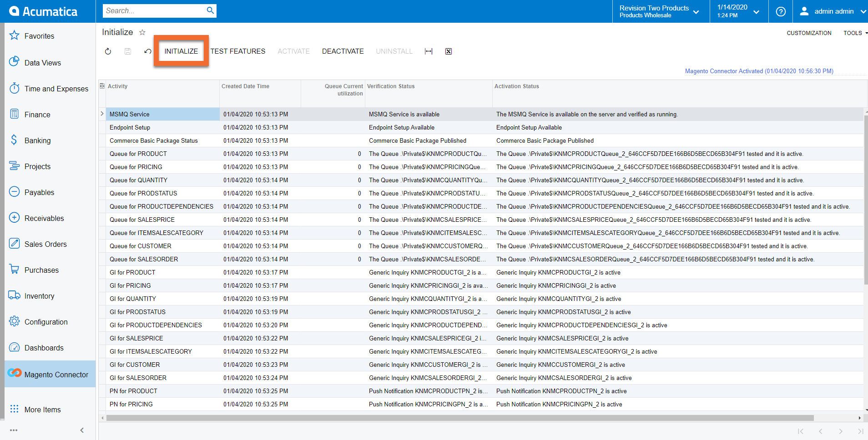The image size is (868, 440).
Task: Select the Endpoint Setup row
Action: tap(482, 127)
